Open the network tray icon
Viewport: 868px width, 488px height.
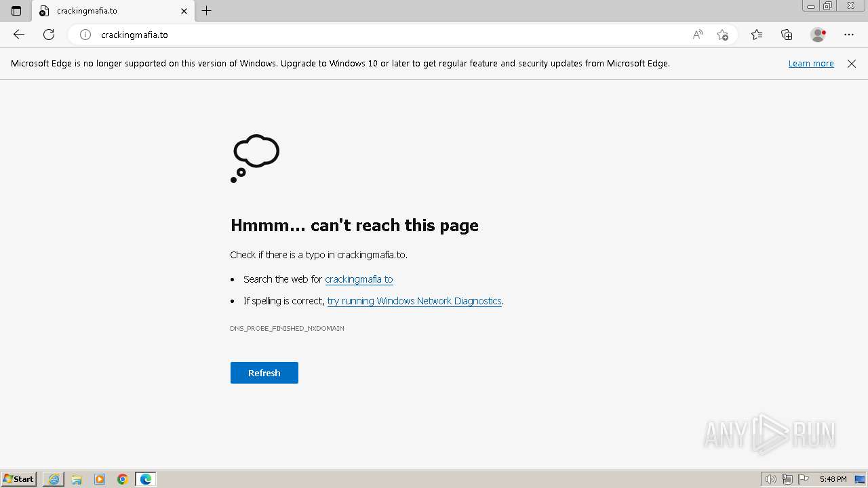tap(787, 479)
